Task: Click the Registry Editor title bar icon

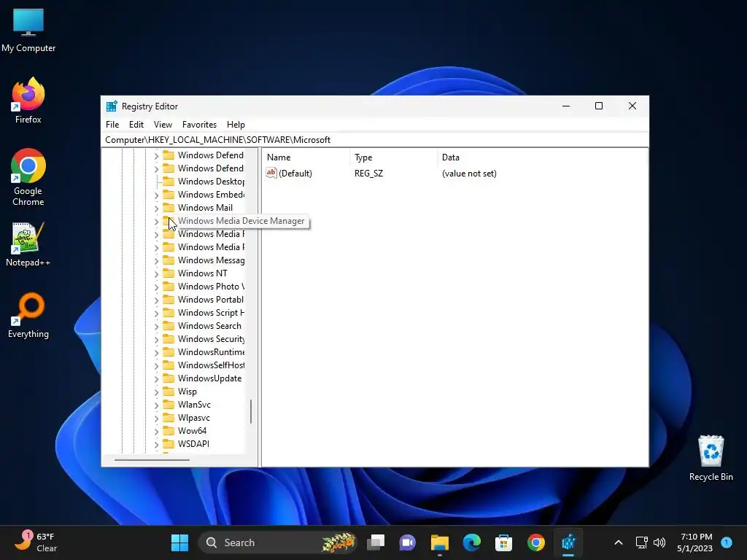Action: tap(112, 106)
